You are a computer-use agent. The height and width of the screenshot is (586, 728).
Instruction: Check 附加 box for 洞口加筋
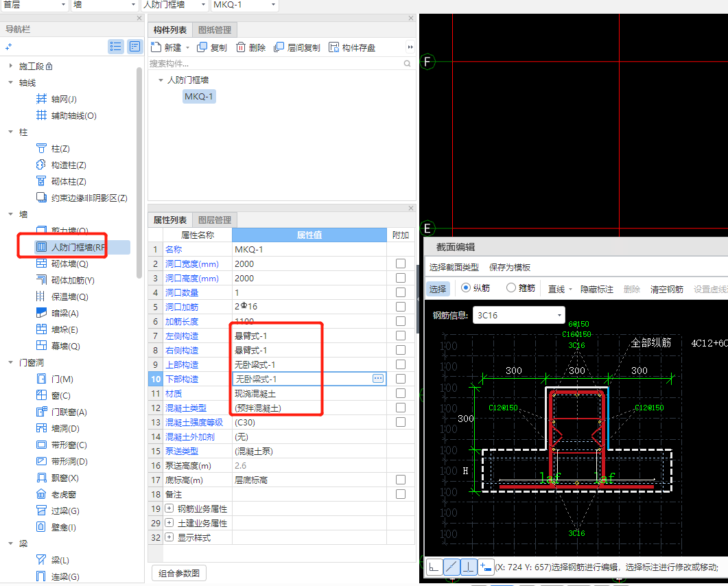point(401,307)
